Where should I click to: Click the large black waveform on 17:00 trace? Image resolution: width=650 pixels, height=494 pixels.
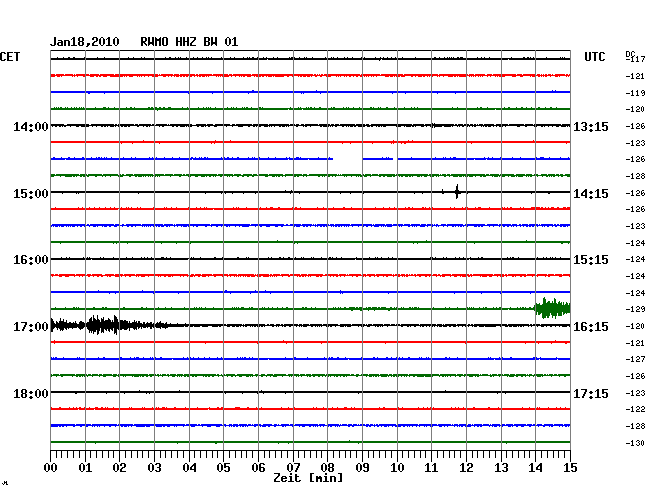tap(110, 325)
